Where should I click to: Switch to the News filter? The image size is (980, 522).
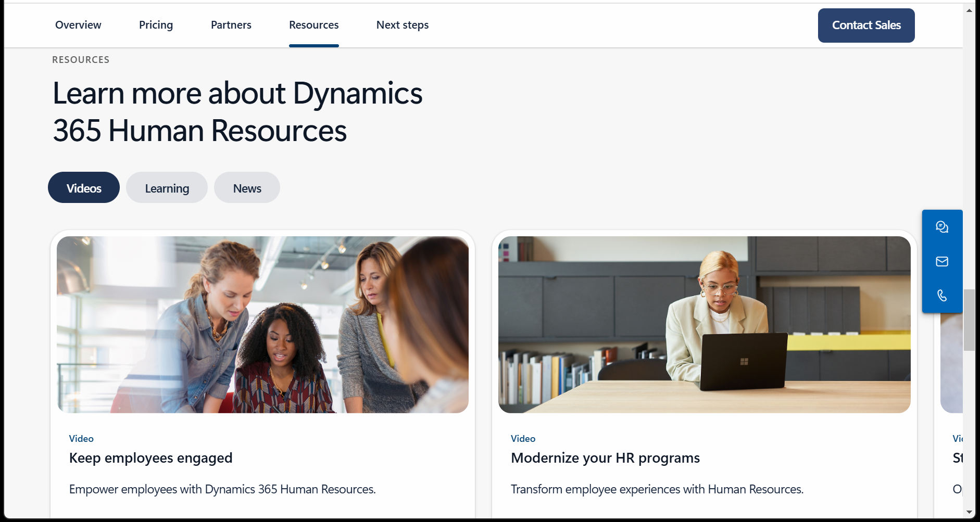pyautogui.click(x=246, y=187)
